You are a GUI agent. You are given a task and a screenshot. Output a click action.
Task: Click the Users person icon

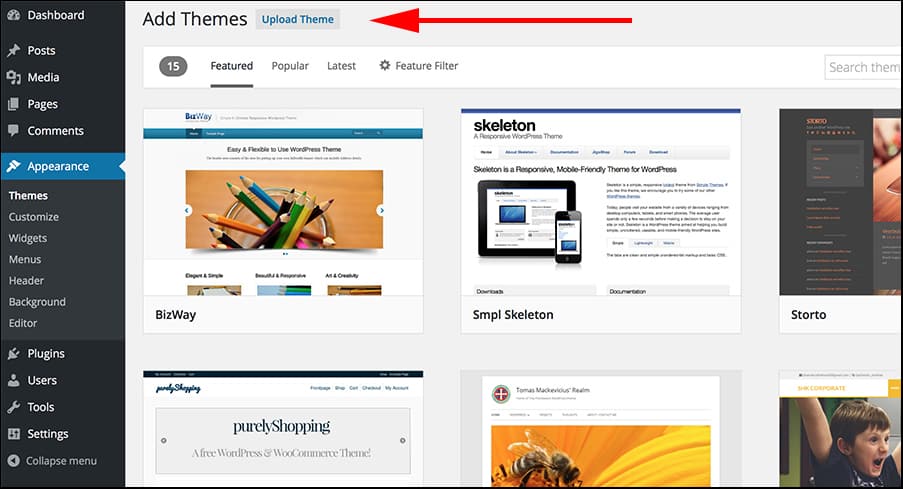14,380
